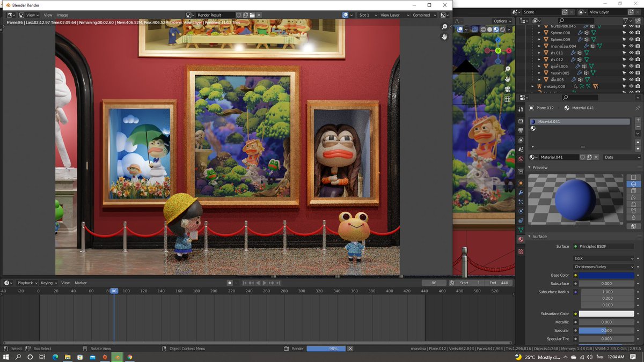Image resolution: width=644 pixels, height=362 pixels.
Task: Click the Principled BSDF surface shader button
Action: pyautogui.click(x=604, y=246)
